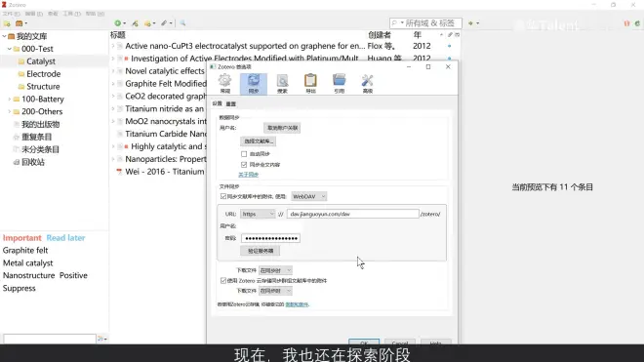Click the blue Read later colored tag
This screenshot has width=644, height=362.
pyautogui.click(x=65, y=238)
